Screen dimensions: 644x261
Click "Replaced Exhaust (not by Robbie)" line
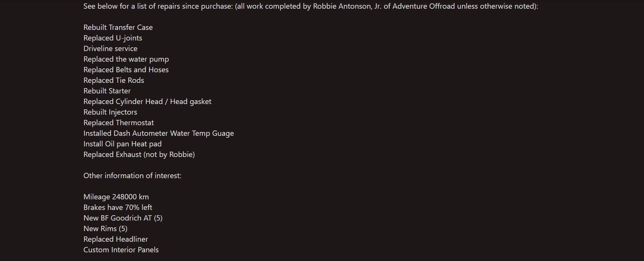[139, 154]
